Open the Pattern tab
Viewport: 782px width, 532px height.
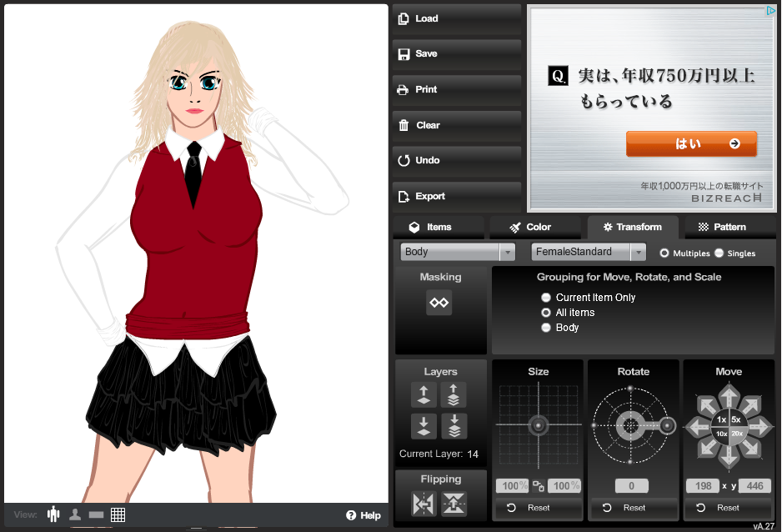[x=722, y=227]
